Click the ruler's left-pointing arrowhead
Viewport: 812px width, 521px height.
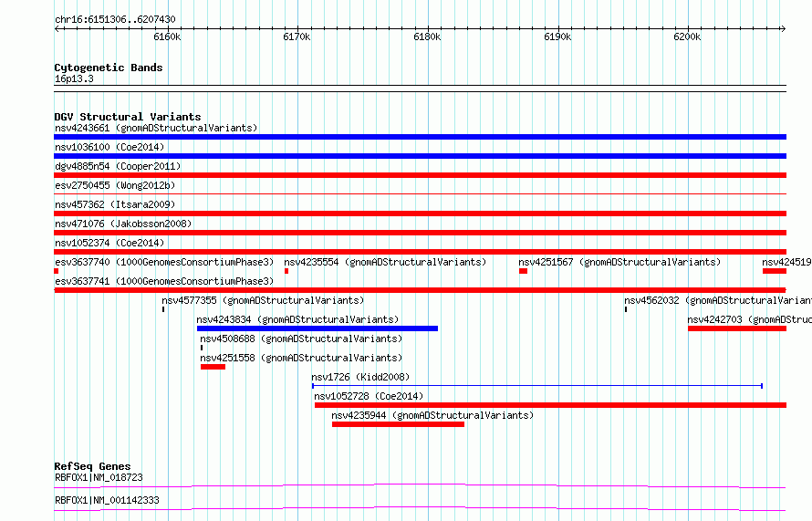click(57, 29)
